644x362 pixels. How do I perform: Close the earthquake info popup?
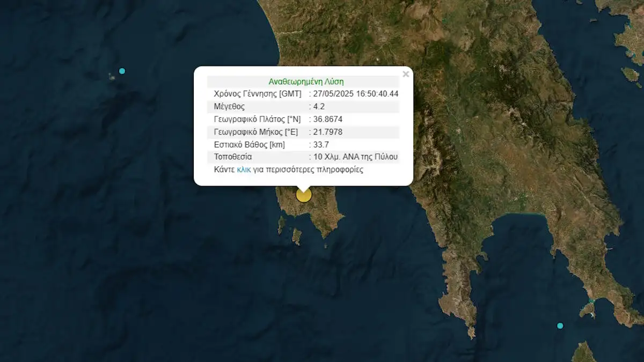[x=406, y=75]
